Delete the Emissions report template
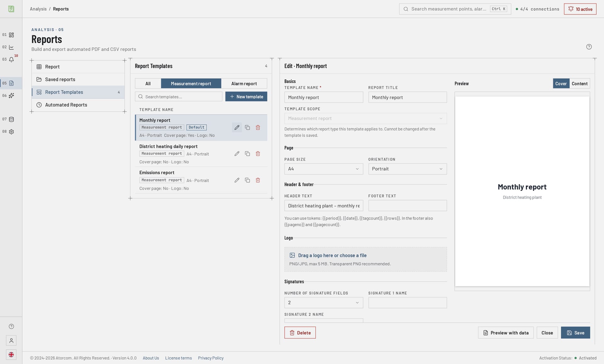 point(258,180)
